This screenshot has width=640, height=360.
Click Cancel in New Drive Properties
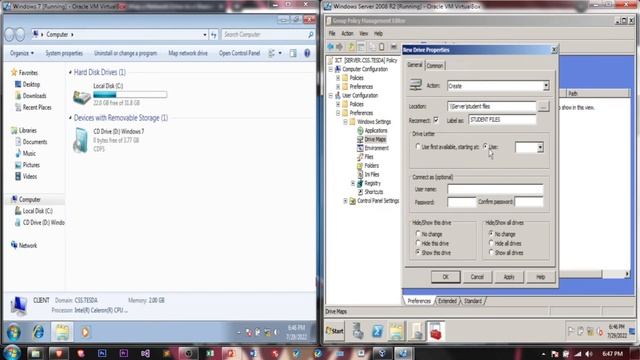477,277
